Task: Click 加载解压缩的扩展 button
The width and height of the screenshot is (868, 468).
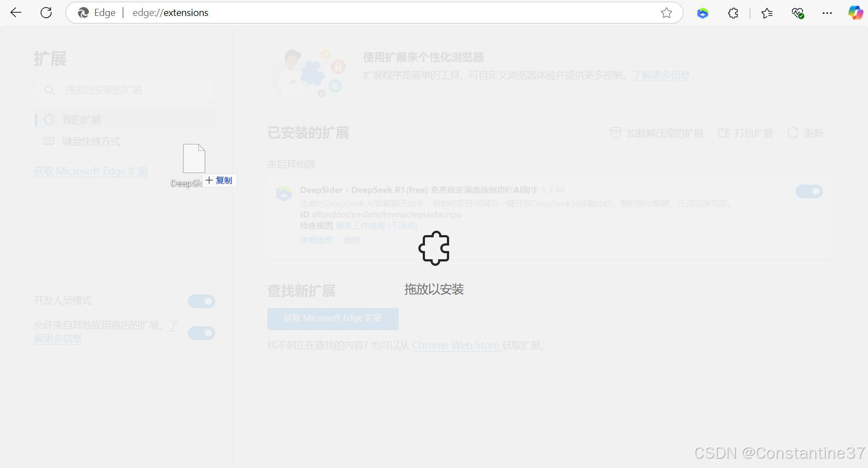Action: tap(657, 133)
